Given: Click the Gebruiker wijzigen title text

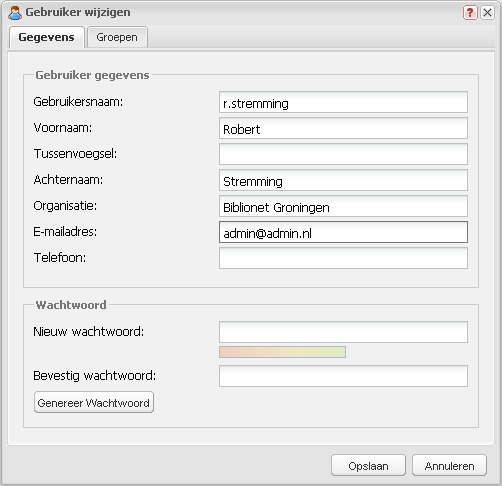Looking at the screenshot, I should coord(78,12).
